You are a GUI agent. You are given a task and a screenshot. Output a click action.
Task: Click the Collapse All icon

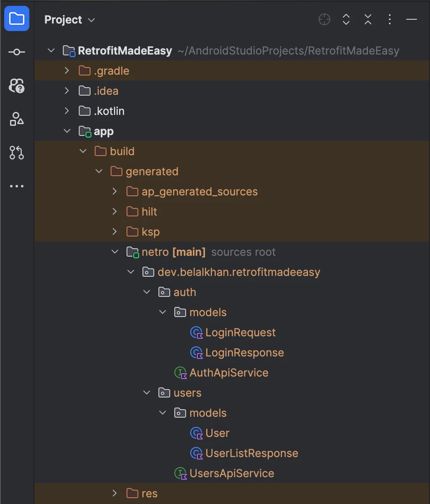[368, 19]
